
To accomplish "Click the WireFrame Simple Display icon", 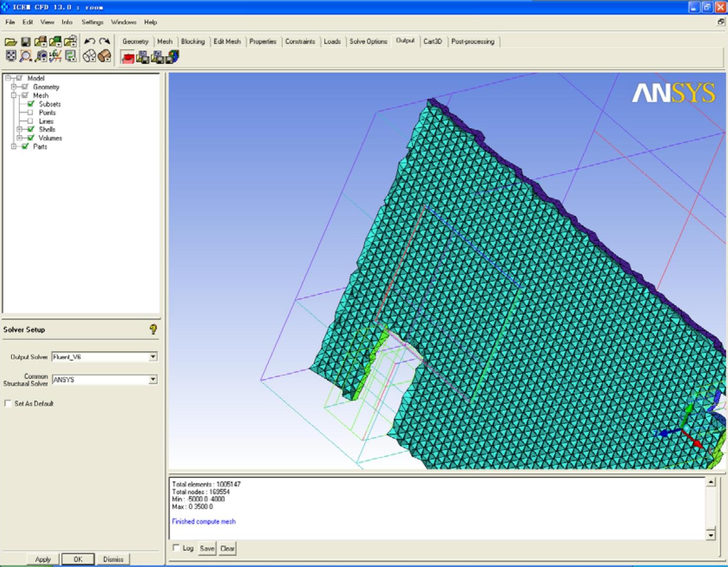I will click(x=89, y=56).
